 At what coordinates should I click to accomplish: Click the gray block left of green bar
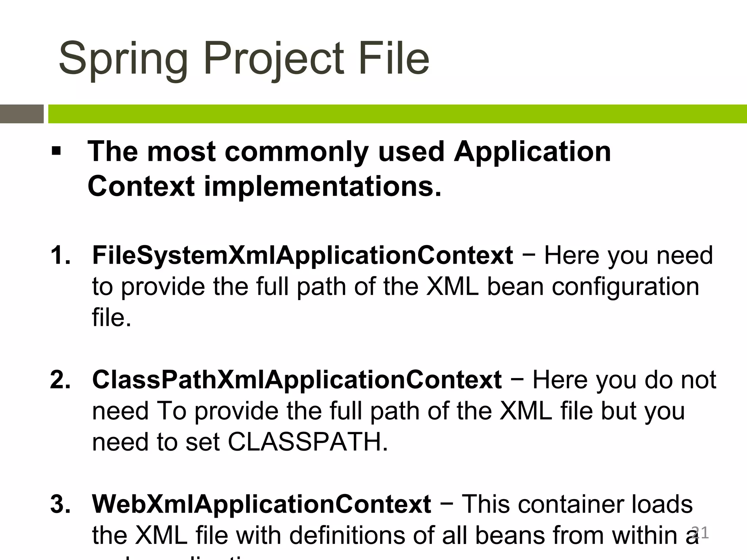click(22, 114)
